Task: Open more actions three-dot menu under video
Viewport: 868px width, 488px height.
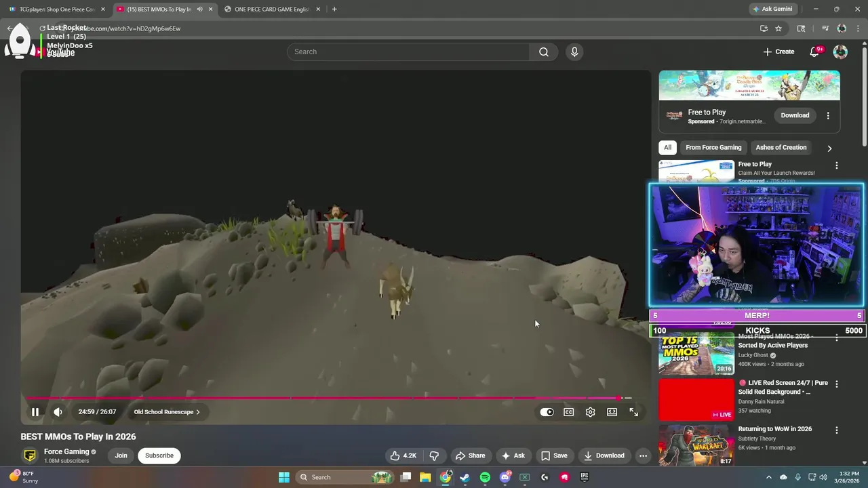Action: pos(644,455)
